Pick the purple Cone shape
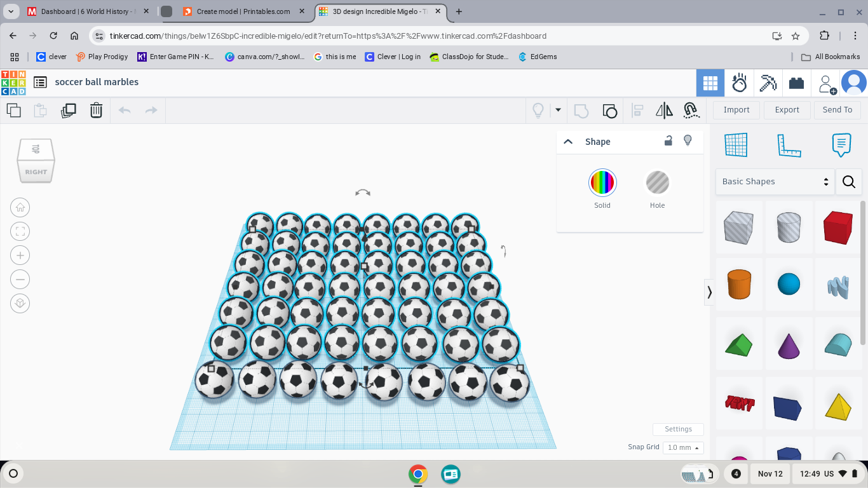868x488 pixels. click(789, 345)
